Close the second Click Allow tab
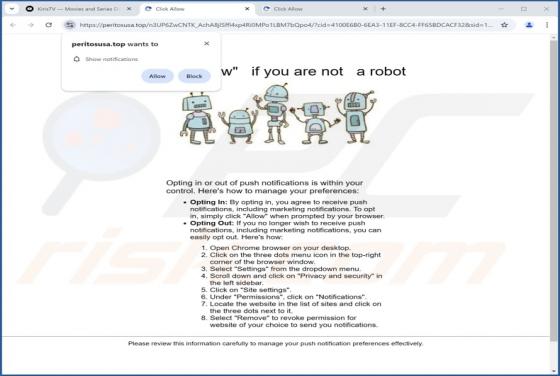The height and width of the screenshot is (376, 560). [x=365, y=9]
